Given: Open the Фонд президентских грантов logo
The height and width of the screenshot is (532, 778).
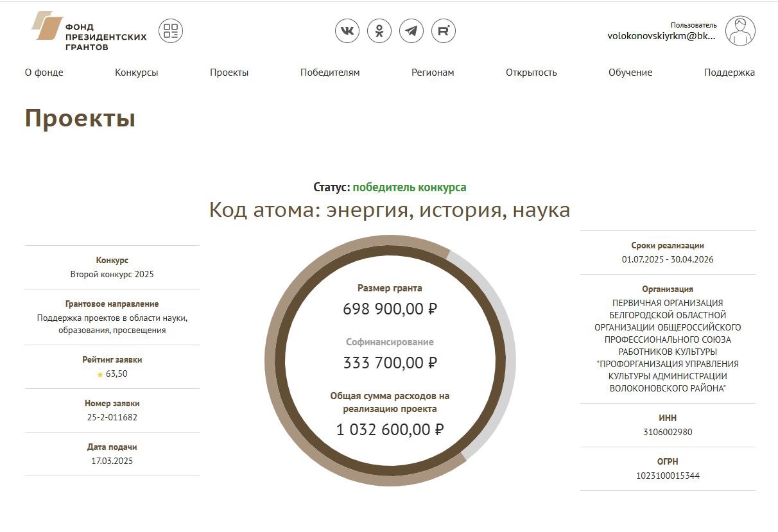Looking at the screenshot, I should pyautogui.click(x=89, y=31).
